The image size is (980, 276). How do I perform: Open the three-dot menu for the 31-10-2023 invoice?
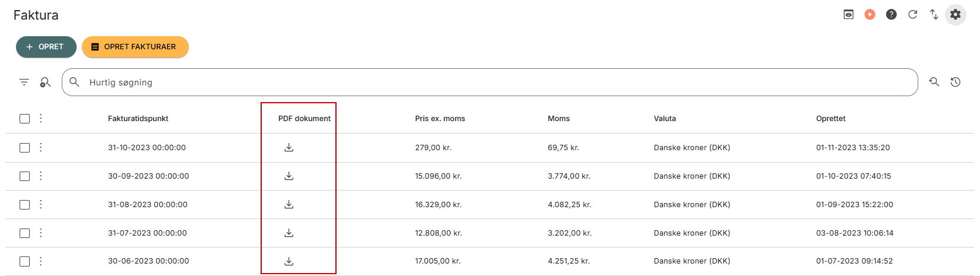[x=40, y=147]
